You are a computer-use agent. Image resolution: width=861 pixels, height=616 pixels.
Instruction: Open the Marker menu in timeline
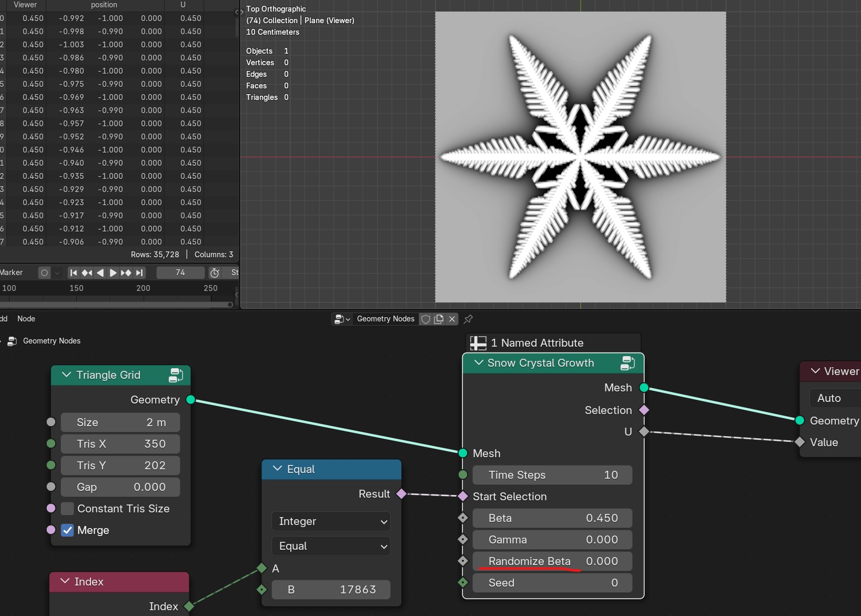tap(11, 272)
